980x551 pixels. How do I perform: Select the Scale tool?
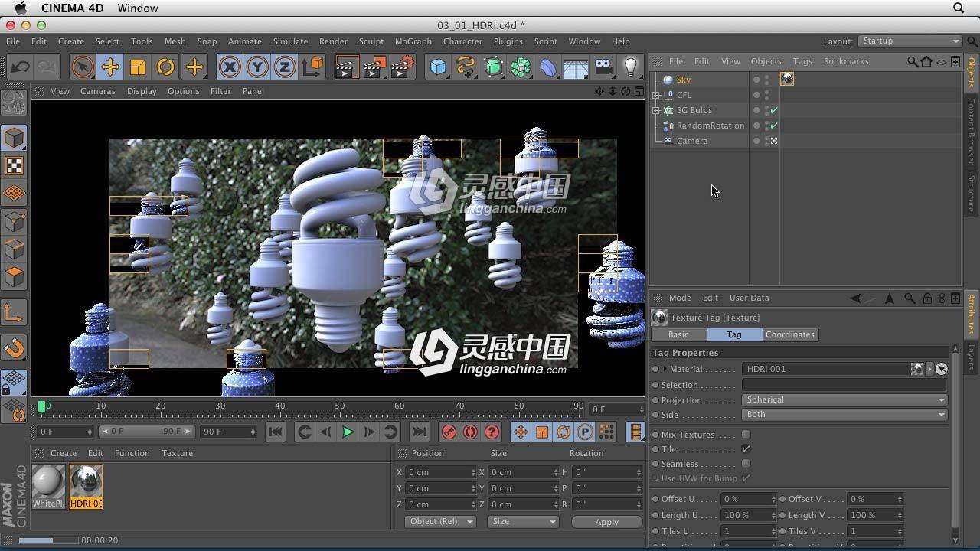coord(138,67)
